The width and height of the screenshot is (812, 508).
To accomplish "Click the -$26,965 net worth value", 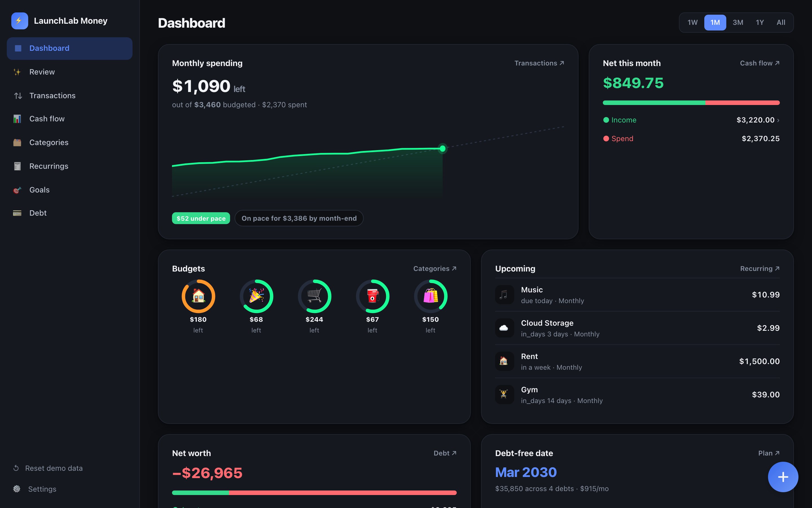I will (x=207, y=473).
